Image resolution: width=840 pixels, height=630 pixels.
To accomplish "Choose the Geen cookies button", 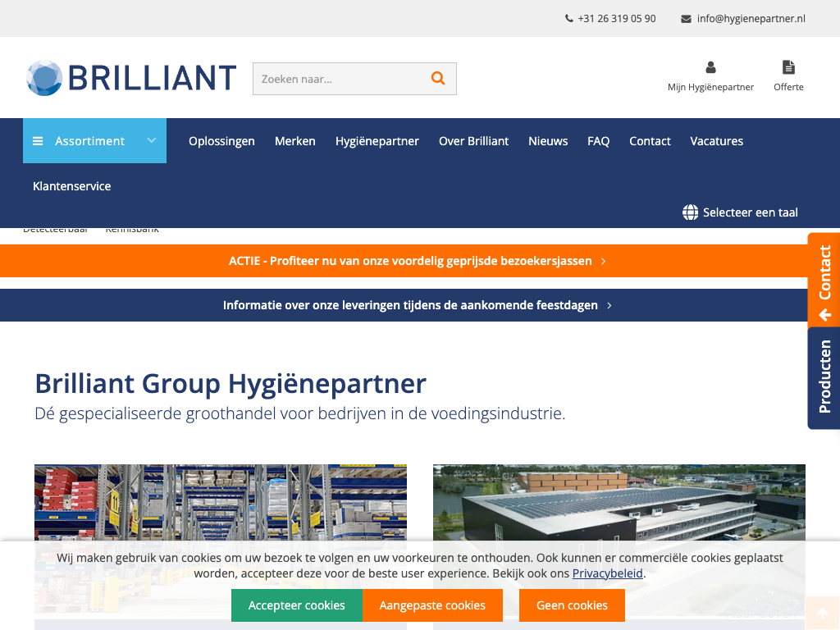I will coord(572,605).
